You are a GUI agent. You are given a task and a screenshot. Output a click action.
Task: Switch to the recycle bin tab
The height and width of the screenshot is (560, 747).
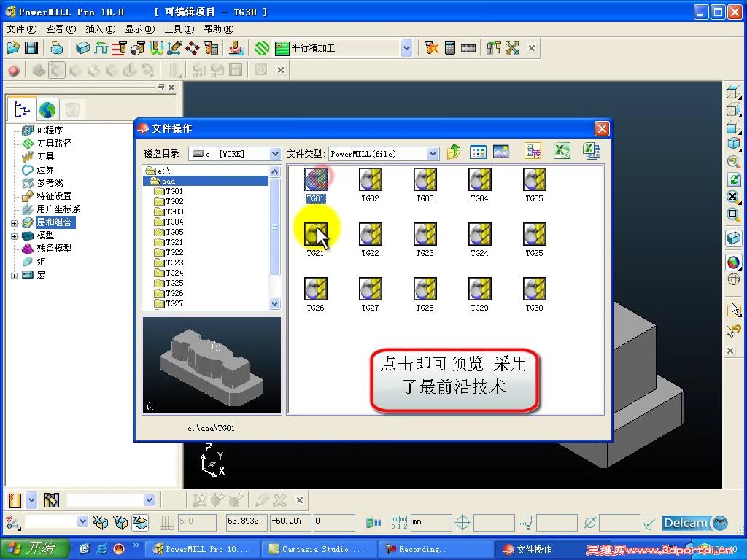click(x=72, y=110)
